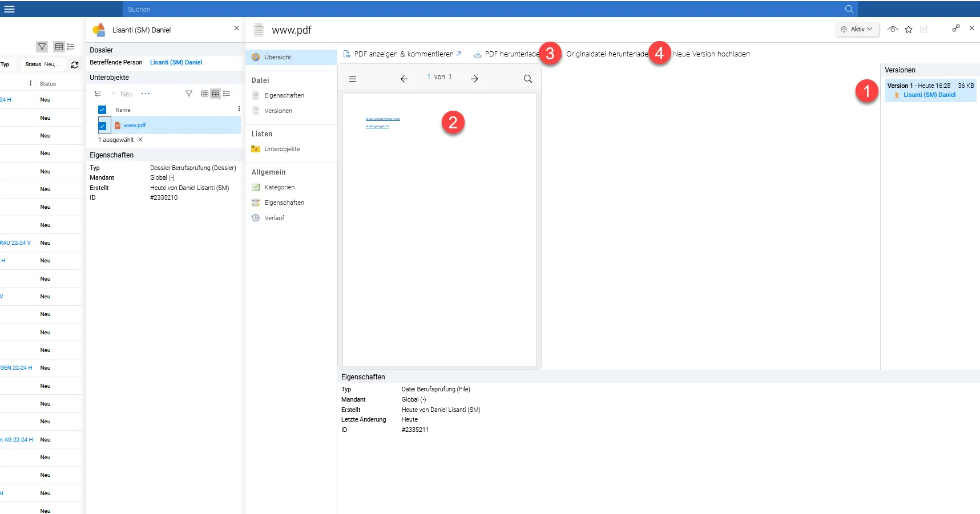Add new sub-object with Neu button

tap(122, 94)
